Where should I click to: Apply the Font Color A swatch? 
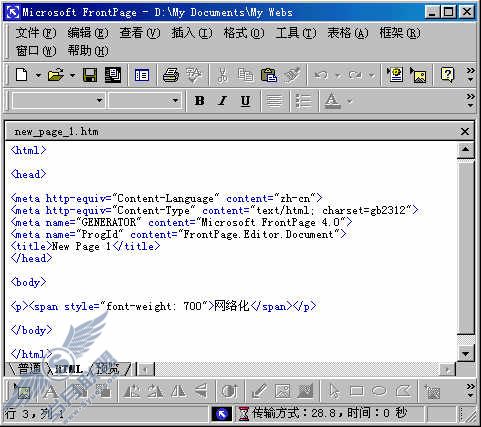tap(332, 100)
